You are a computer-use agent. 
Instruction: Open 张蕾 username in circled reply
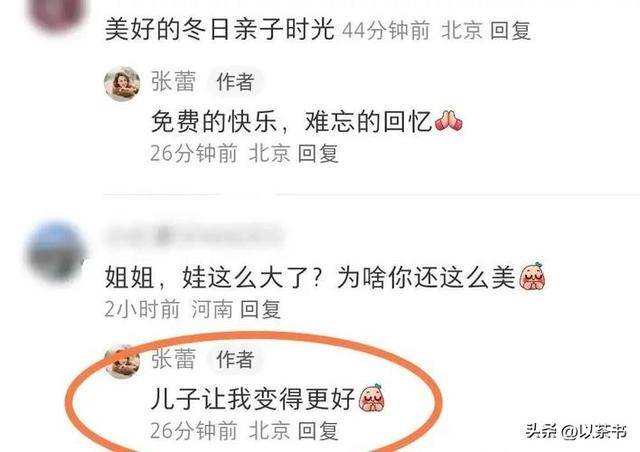(173, 359)
